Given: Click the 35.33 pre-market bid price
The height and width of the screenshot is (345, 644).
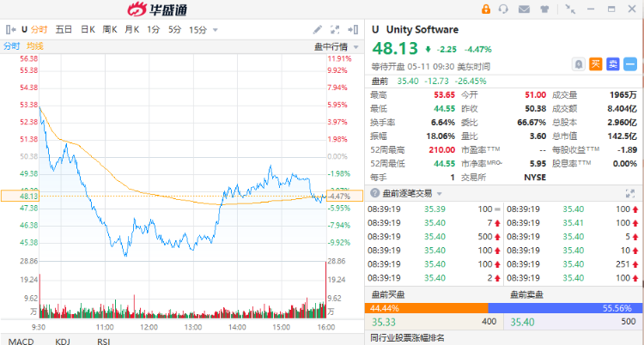Looking at the screenshot, I should (x=384, y=322).
